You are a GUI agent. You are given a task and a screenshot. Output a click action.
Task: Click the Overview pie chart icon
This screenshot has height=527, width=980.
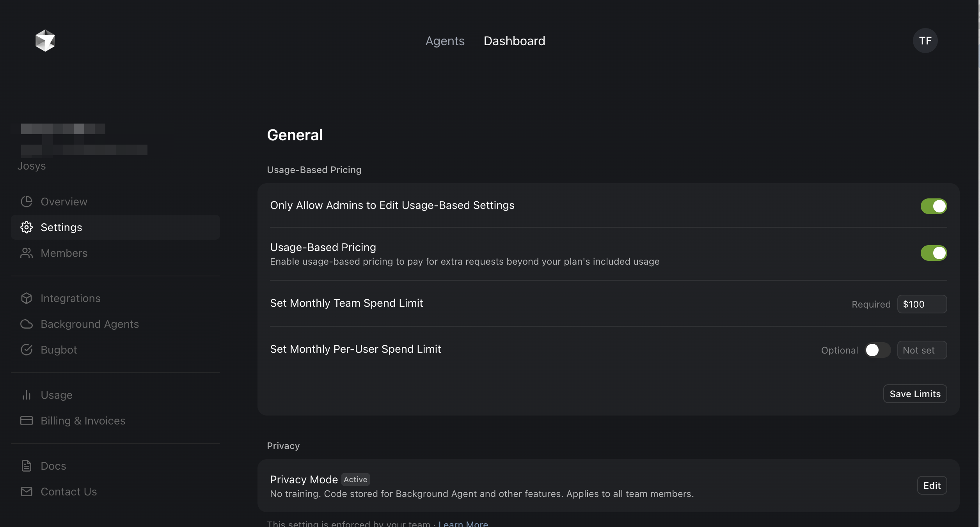27,202
